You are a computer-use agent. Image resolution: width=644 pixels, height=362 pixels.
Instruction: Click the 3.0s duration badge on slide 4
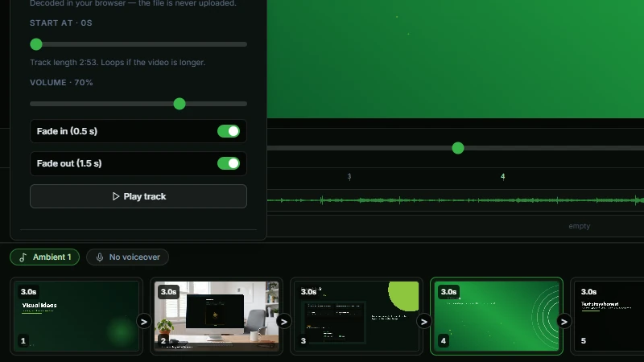pos(448,292)
